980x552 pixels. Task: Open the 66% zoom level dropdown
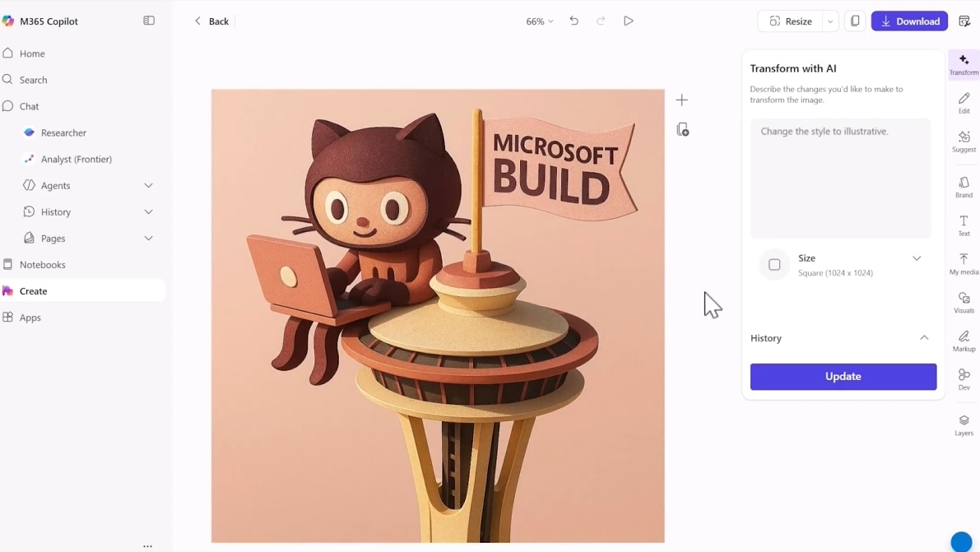pyautogui.click(x=540, y=21)
